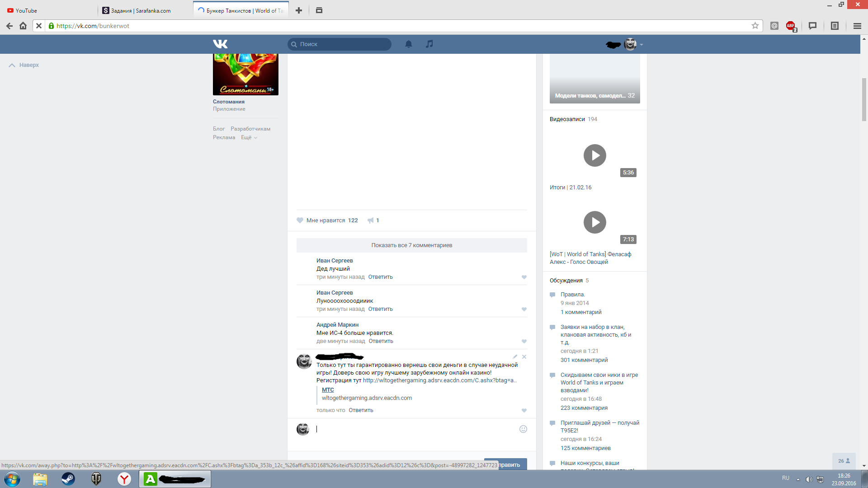868x488 pixels.
Task: Like Андрей Маркин's comment heart
Action: coord(524,342)
